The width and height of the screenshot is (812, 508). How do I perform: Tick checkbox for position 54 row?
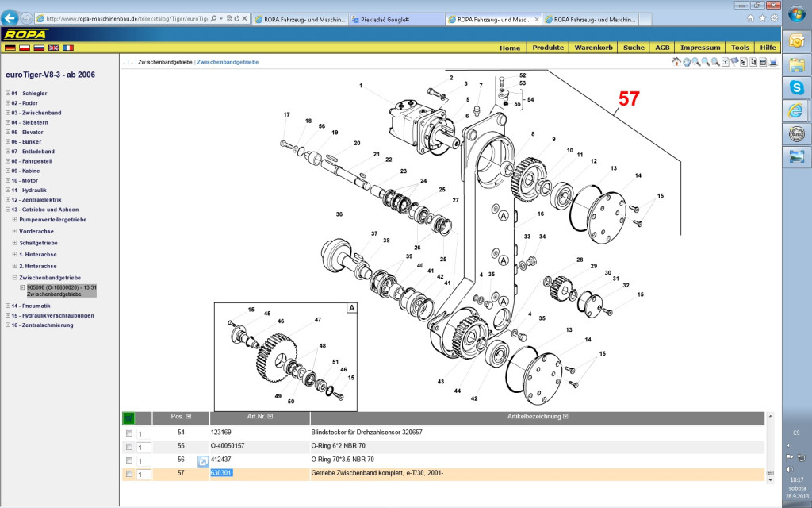coord(129,433)
